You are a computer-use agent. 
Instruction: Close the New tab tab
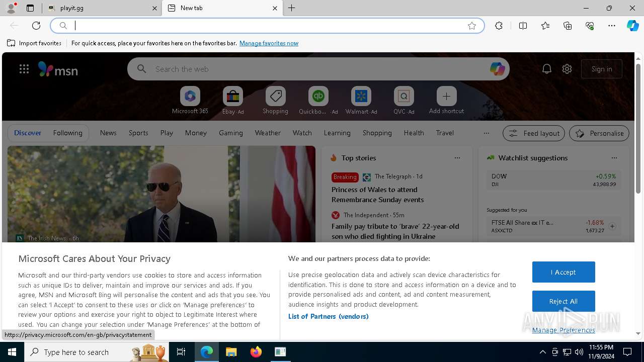275,8
